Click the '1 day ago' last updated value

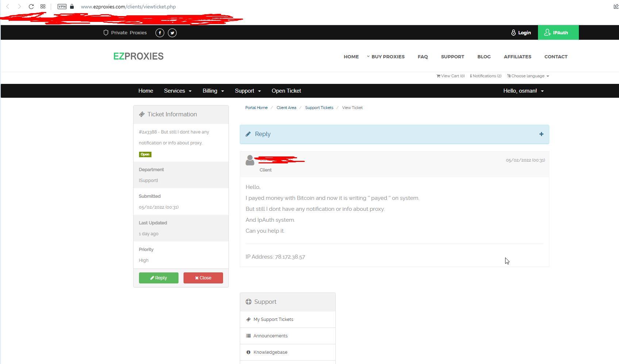(149, 234)
